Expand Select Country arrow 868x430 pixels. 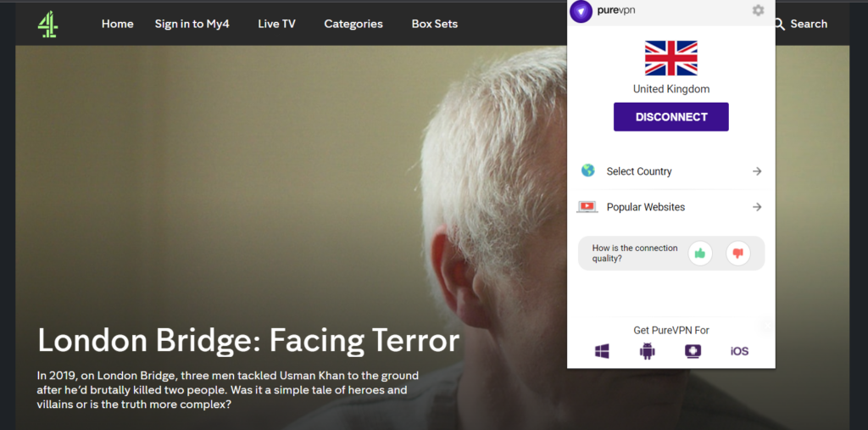(x=757, y=171)
